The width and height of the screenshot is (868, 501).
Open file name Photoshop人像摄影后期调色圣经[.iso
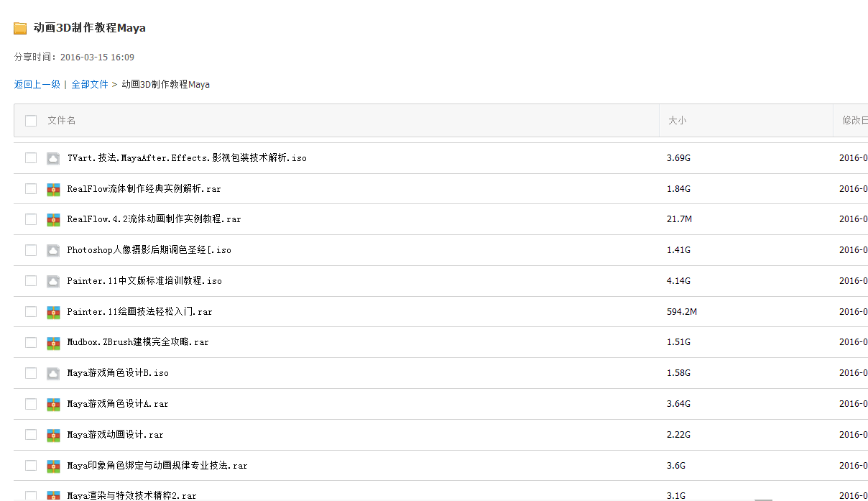coord(149,250)
